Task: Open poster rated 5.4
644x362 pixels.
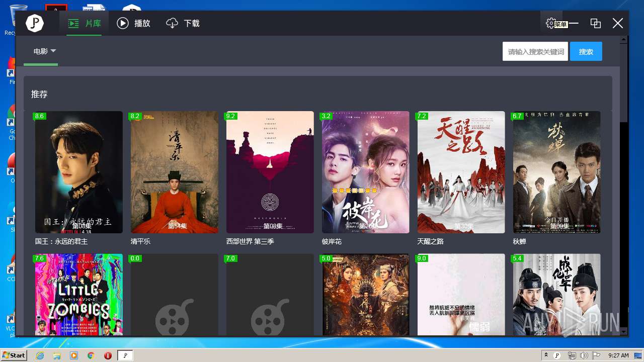Action: (x=557, y=295)
